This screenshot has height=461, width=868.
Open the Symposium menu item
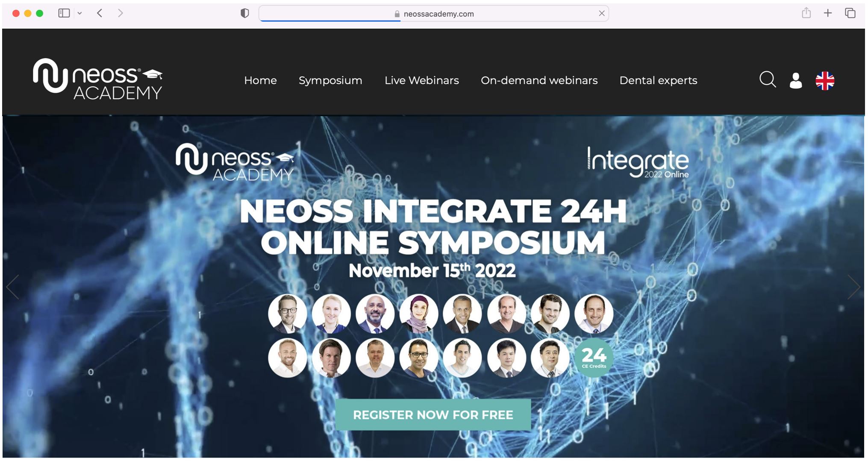coord(330,80)
